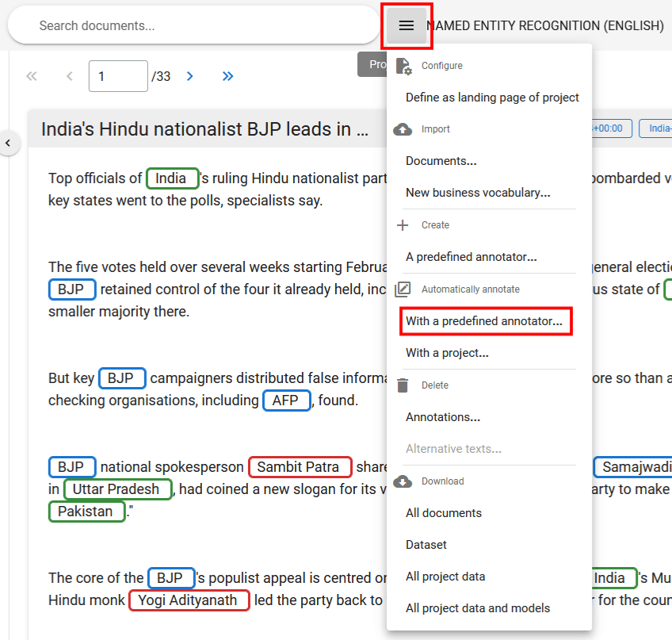Click the 'Uttar Pradesh' location tag

click(x=116, y=489)
